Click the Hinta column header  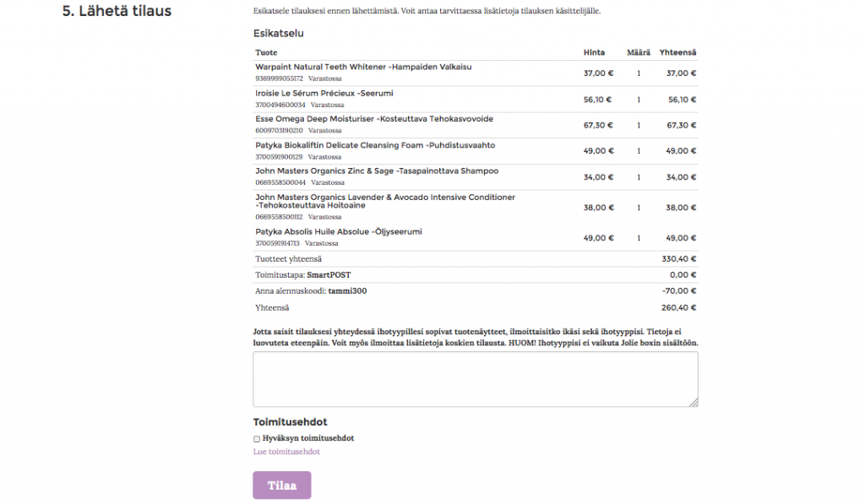click(x=594, y=52)
